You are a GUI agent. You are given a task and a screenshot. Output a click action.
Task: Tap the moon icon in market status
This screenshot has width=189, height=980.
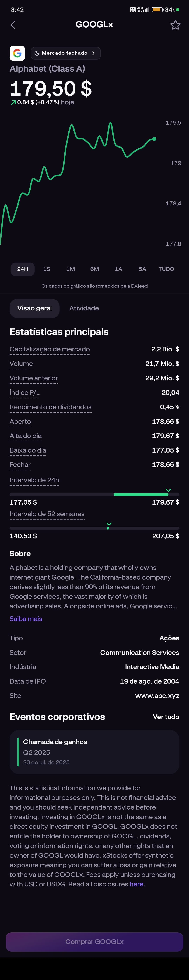click(37, 53)
